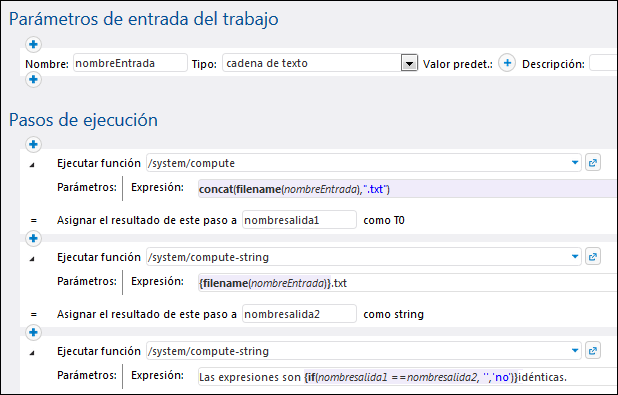The image size is (618, 395).
Task: Open last /system/compute-string function link icon
Action: tap(593, 351)
